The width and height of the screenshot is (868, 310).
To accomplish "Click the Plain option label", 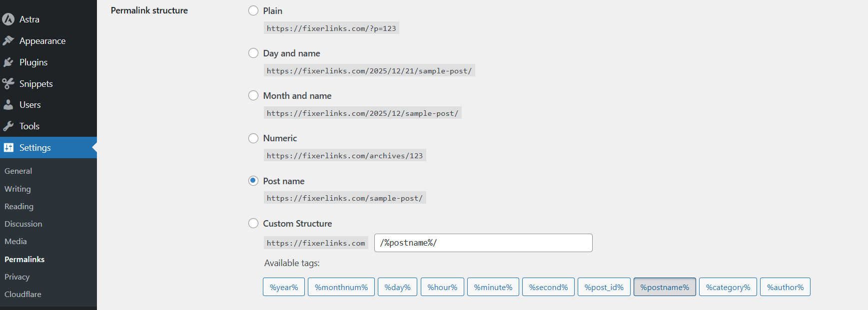I will click(x=273, y=11).
